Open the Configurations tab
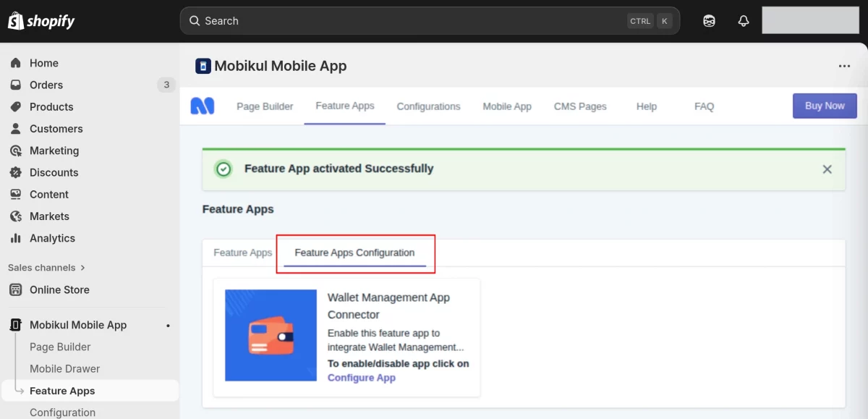The image size is (868, 419). (428, 106)
